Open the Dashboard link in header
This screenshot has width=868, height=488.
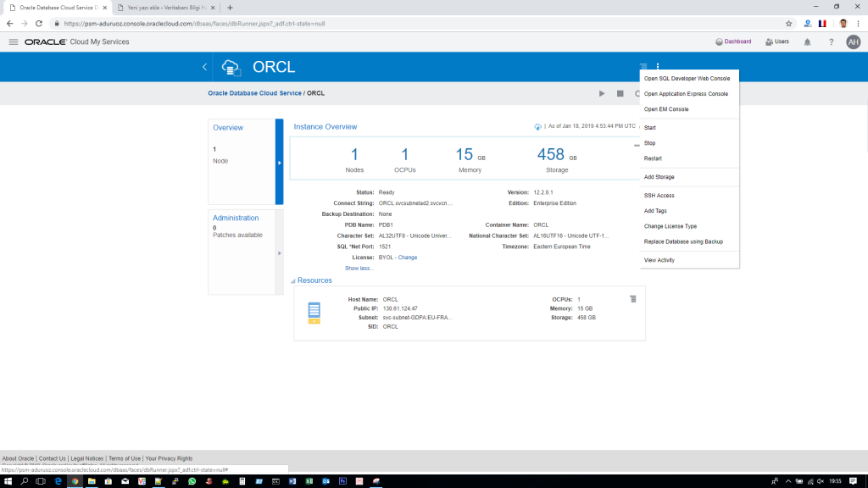click(733, 42)
